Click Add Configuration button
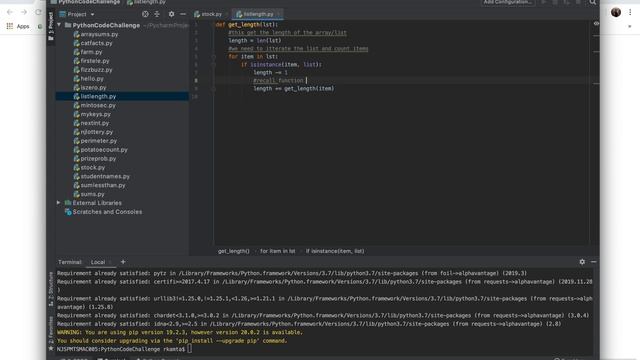Screen dimensions: 640x360 (507, 2)
